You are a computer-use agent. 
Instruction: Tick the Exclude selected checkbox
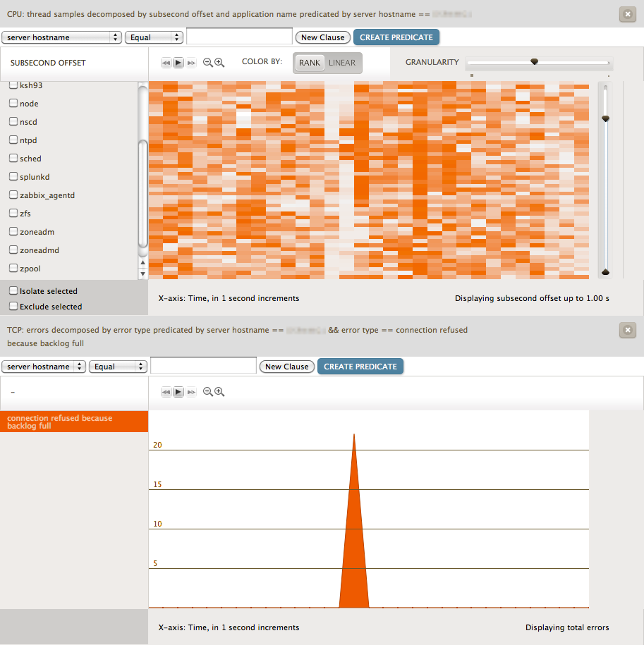pyautogui.click(x=13, y=307)
